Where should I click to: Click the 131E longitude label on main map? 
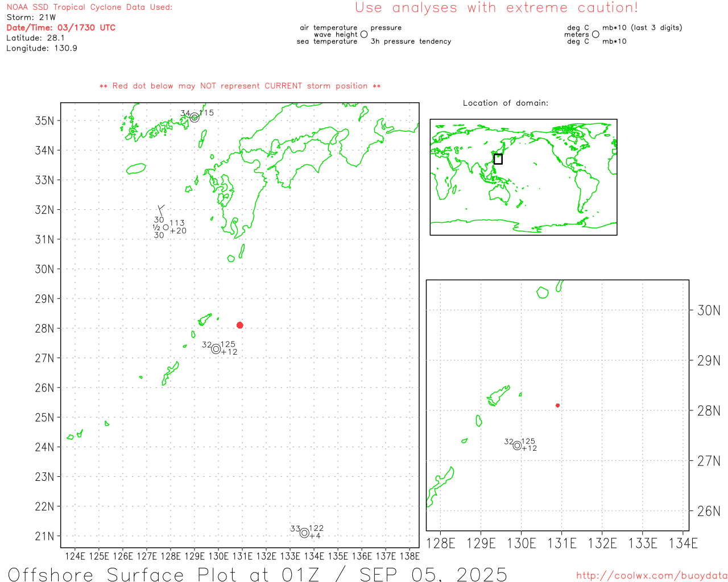[242, 556]
